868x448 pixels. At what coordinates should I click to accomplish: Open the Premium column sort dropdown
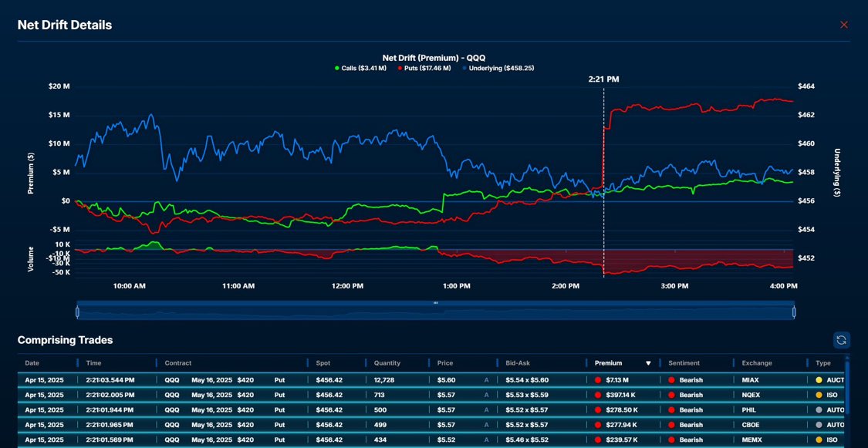pos(647,362)
